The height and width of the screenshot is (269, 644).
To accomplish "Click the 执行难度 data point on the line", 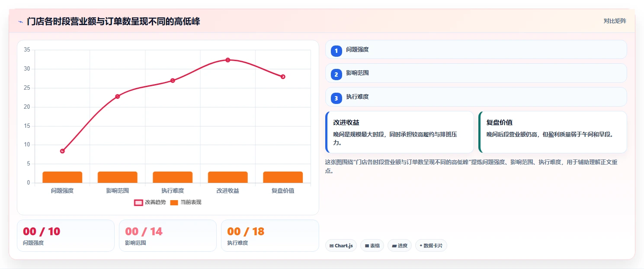I will 173,80.
